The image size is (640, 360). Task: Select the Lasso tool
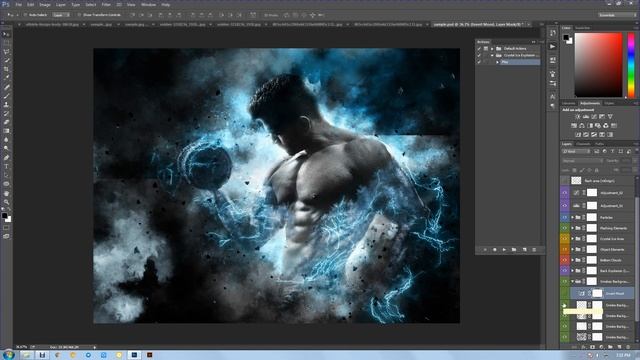tap(6, 52)
